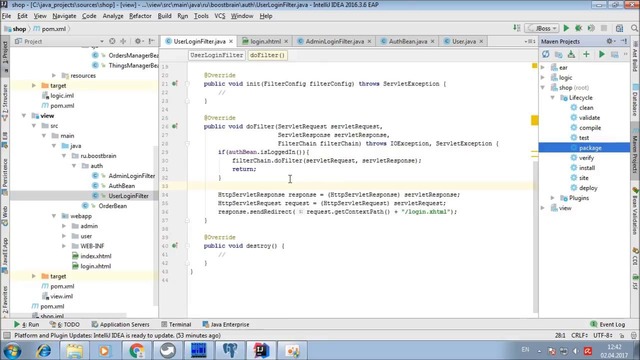Open the Refactor menu
The height and width of the screenshot is (360, 640).
(140, 16)
